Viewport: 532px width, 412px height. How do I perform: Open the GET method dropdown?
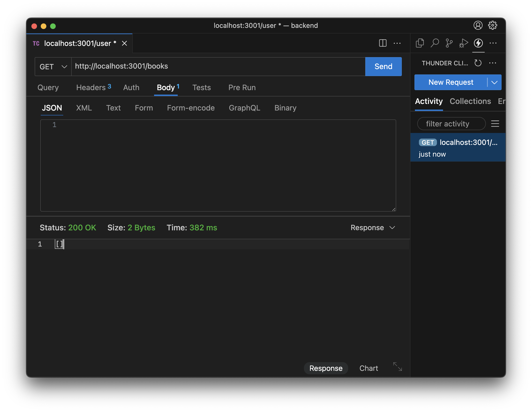[53, 67]
